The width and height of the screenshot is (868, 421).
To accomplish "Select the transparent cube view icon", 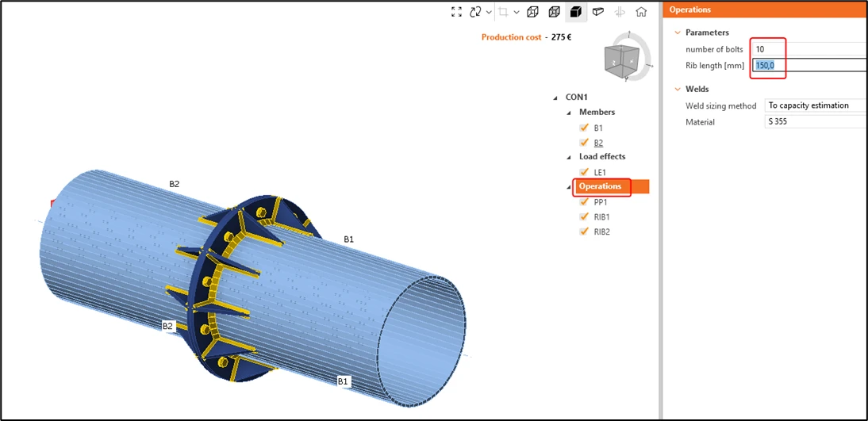I will [x=554, y=12].
